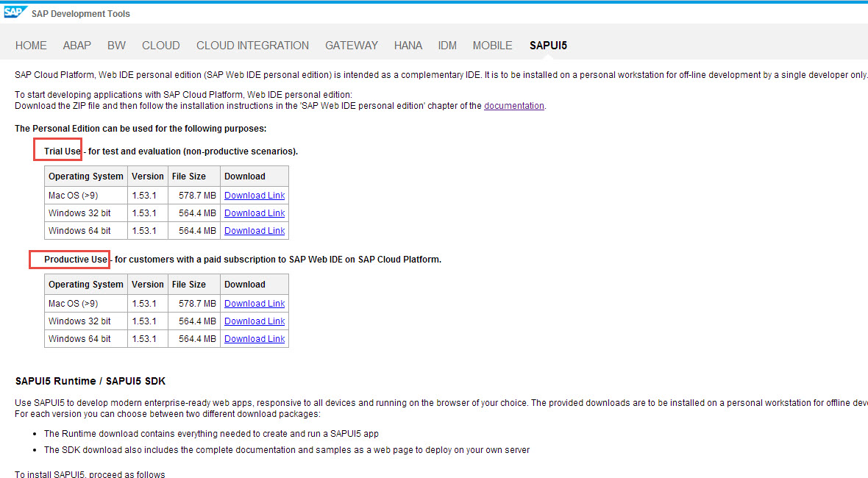Click SAPUI5 Runtime / SAPUI5 SDK heading

pyautogui.click(x=90, y=381)
